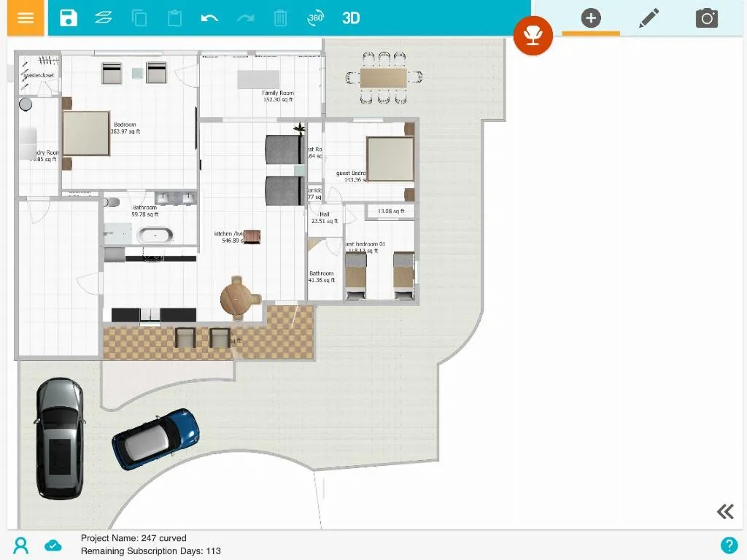Check cloud sync status icon
The image size is (747, 560).
(53, 545)
